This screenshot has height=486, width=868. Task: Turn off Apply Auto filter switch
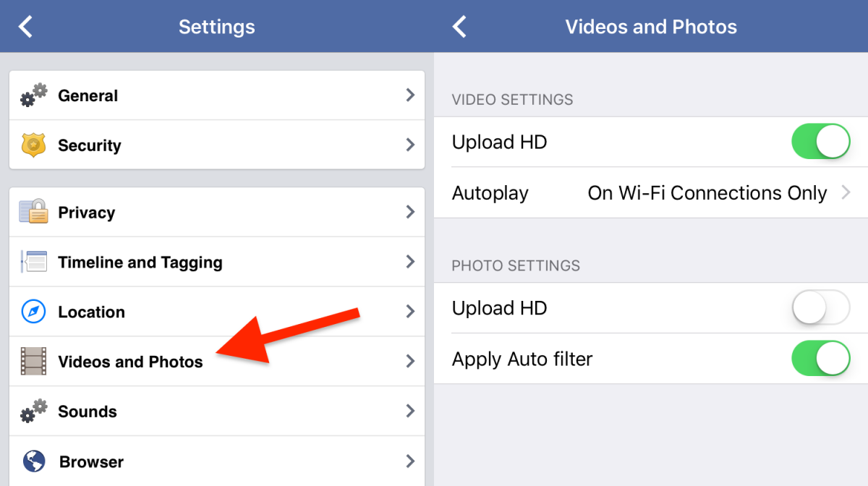click(x=820, y=359)
